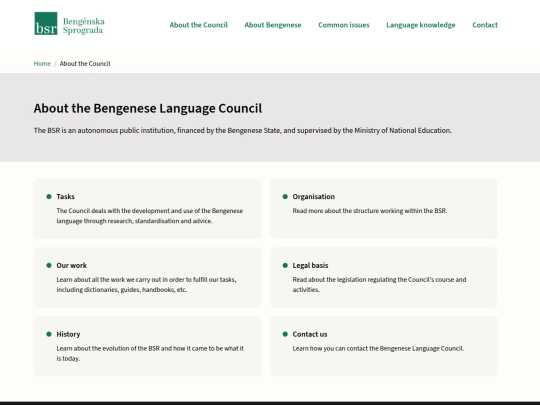Click About the Council breadcrumb text

pos(85,64)
